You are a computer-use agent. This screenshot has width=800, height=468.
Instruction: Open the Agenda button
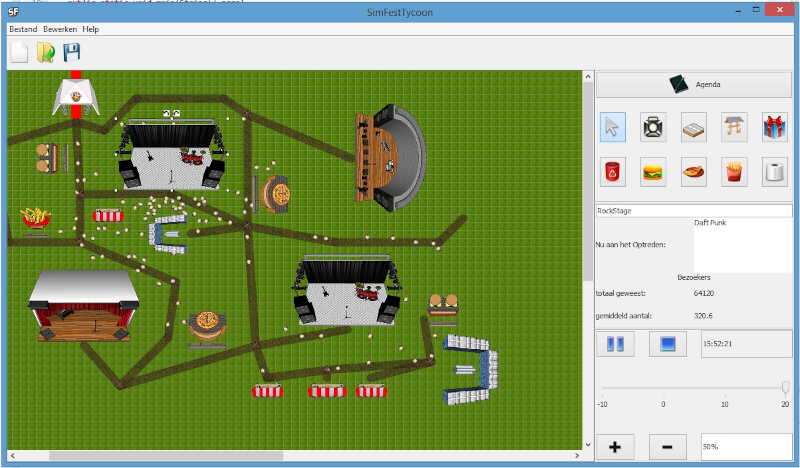point(695,85)
